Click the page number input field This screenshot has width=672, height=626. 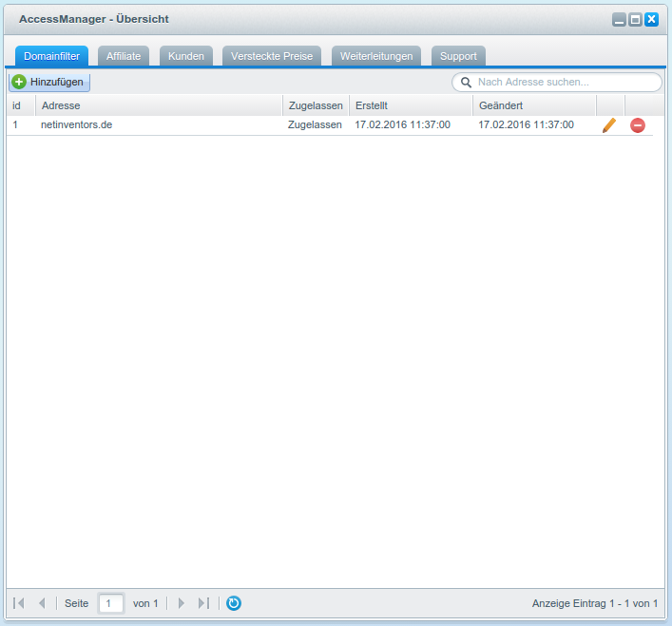tap(111, 603)
